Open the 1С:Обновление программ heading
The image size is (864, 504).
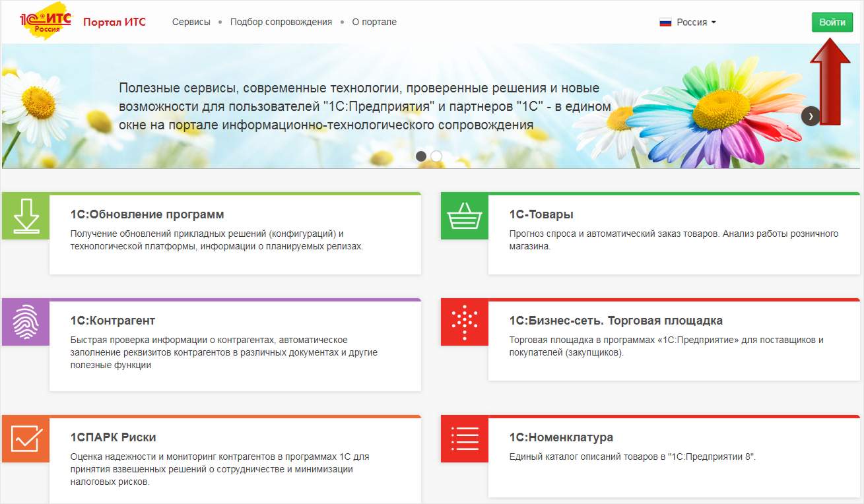coord(147,214)
